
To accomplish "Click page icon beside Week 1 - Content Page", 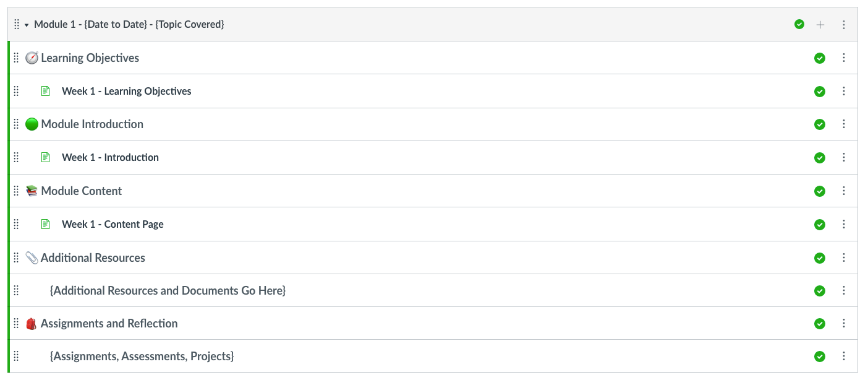I will 45,224.
